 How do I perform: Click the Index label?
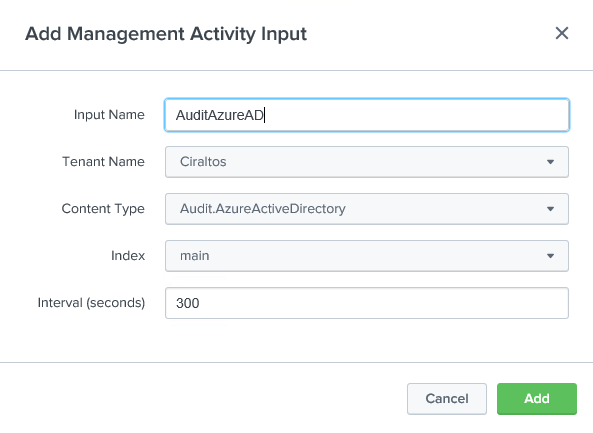pyautogui.click(x=128, y=256)
